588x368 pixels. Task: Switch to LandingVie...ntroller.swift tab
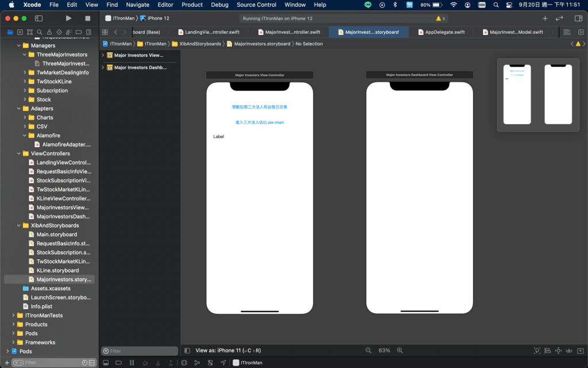208,32
